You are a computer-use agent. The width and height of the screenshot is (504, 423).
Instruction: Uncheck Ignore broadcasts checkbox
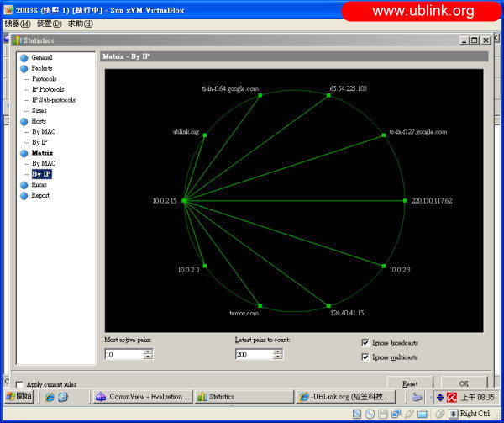365,343
